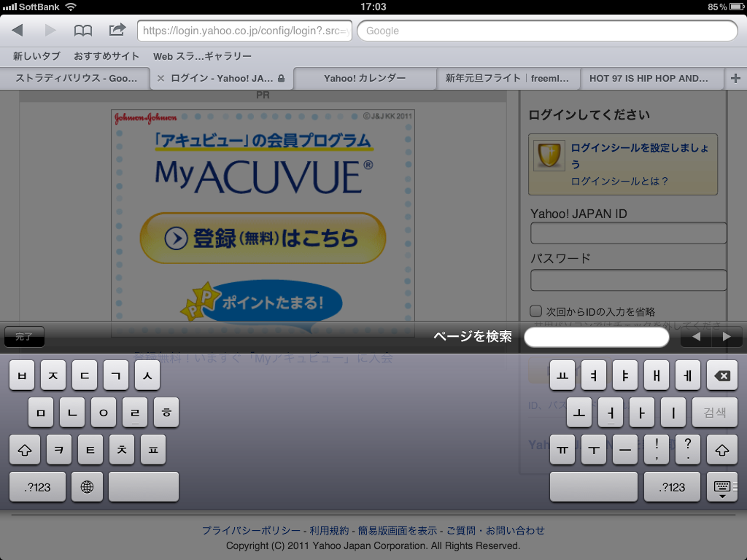Tap the keyboard backspace key

[x=722, y=376]
